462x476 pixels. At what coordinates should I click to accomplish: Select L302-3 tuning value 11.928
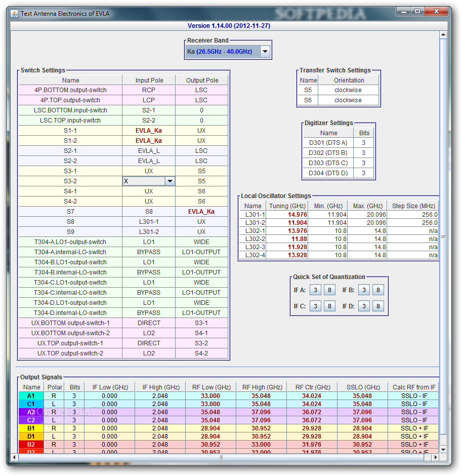click(x=287, y=247)
